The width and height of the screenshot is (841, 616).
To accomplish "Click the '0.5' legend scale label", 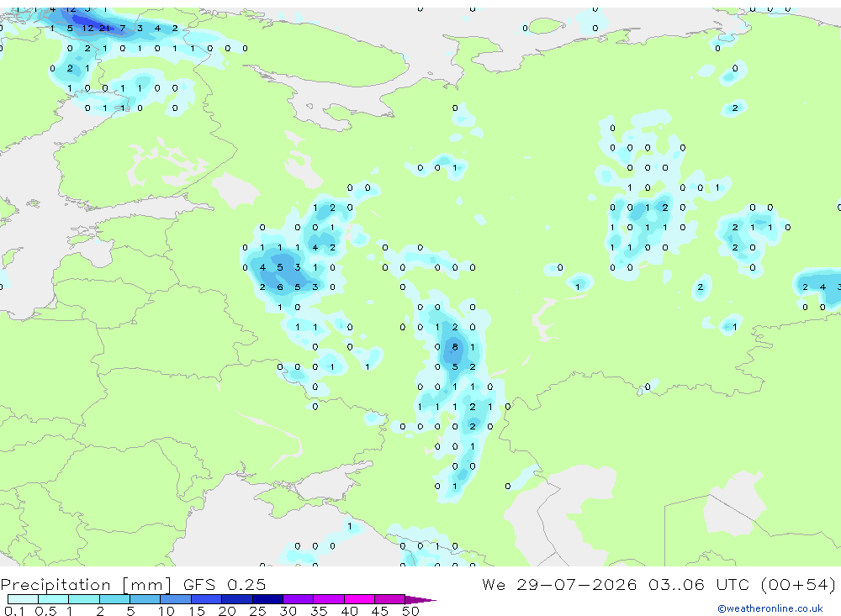I will click(x=45, y=611).
